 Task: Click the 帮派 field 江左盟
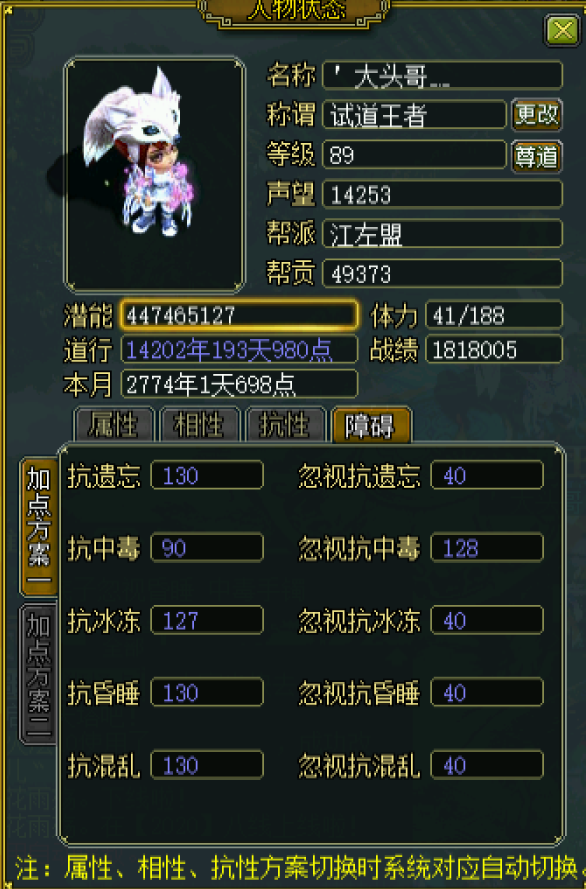pos(443,234)
